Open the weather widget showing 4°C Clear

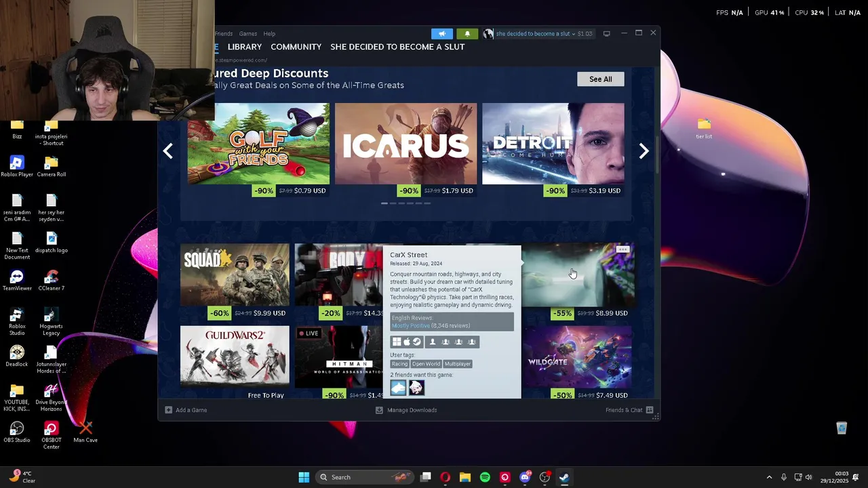coord(22,477)
